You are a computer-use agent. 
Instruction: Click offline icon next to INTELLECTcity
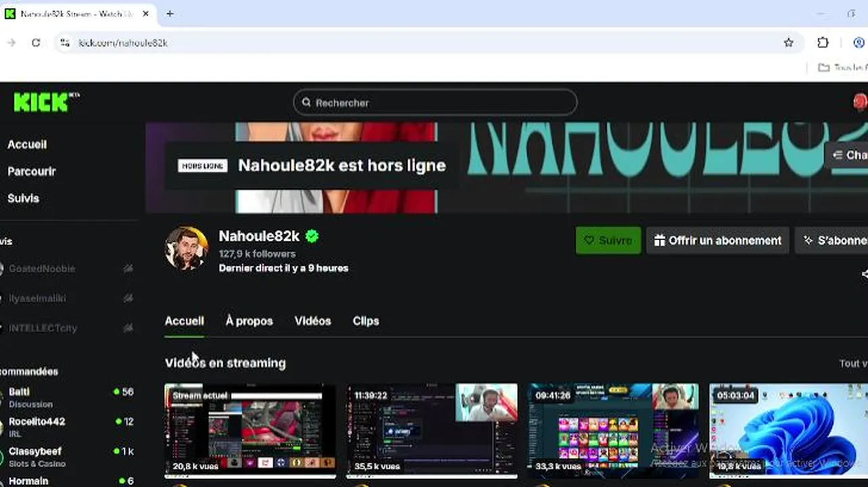[128, 328]
